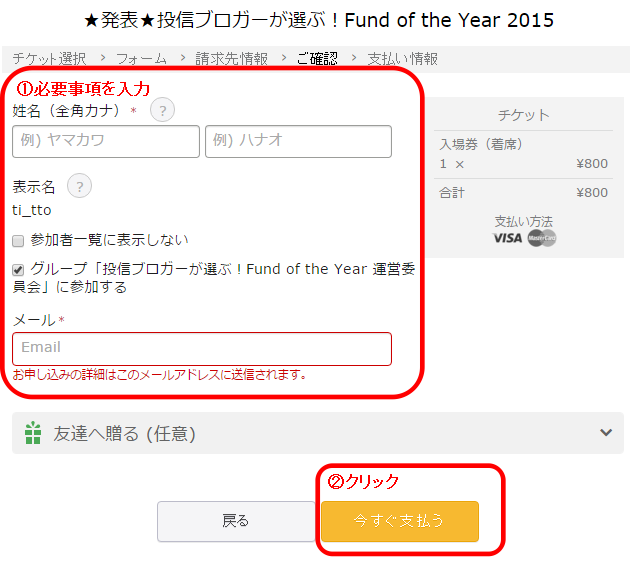This screenshot has height=561, width=631.
Task: Click the ヤマカワ surname input field
Action: pos(106,141)
